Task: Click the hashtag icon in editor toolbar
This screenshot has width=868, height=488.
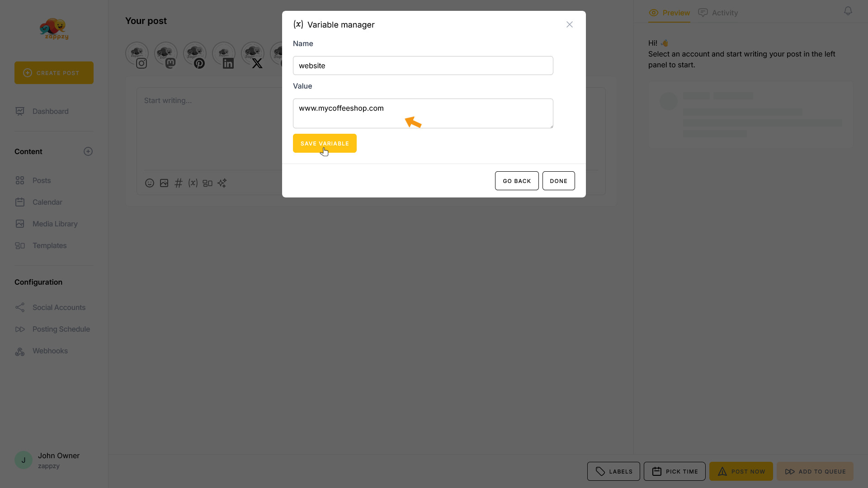Action: coord(179,183)
